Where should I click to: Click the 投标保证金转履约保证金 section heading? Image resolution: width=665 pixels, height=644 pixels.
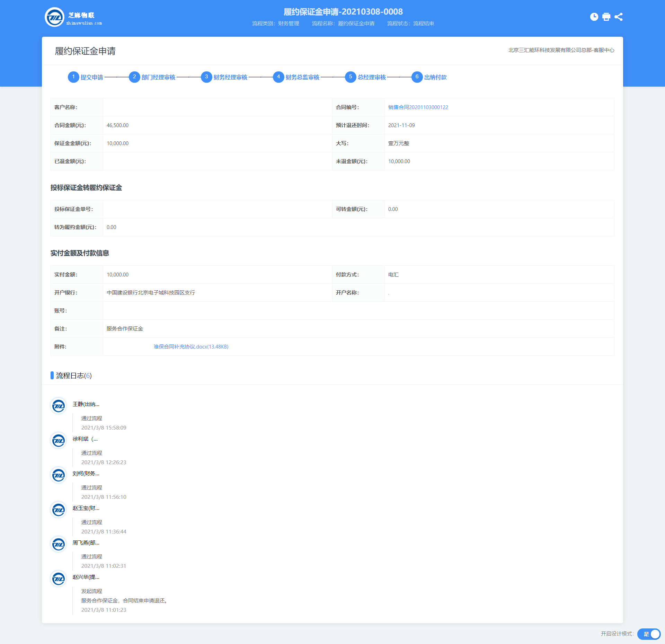(86, 188)
